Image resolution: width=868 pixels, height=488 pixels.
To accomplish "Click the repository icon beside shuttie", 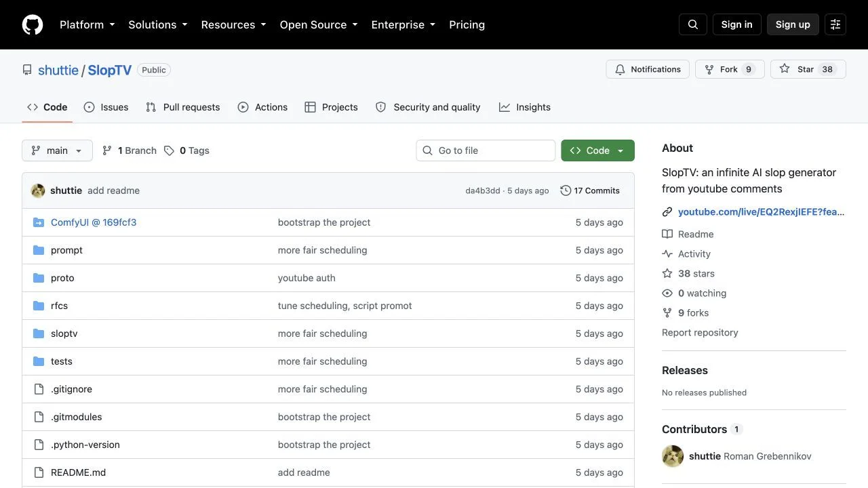I will point(27,70).
